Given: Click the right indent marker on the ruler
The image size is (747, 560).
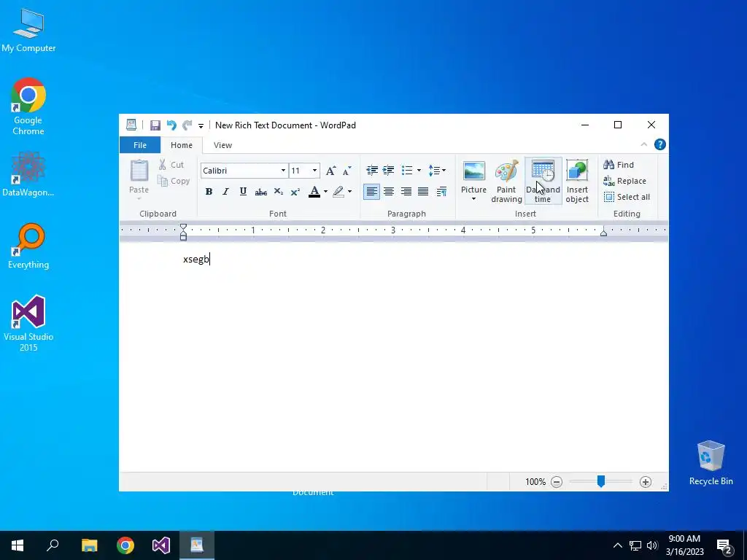Looking at the screenshot, I should (x=603, y=233).
